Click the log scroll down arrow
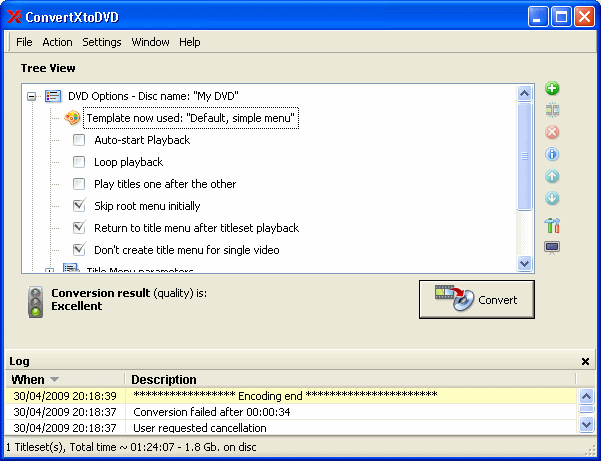The width and height of the screenshot is (601, 461). pyautogui.click(x=586, y=424)
